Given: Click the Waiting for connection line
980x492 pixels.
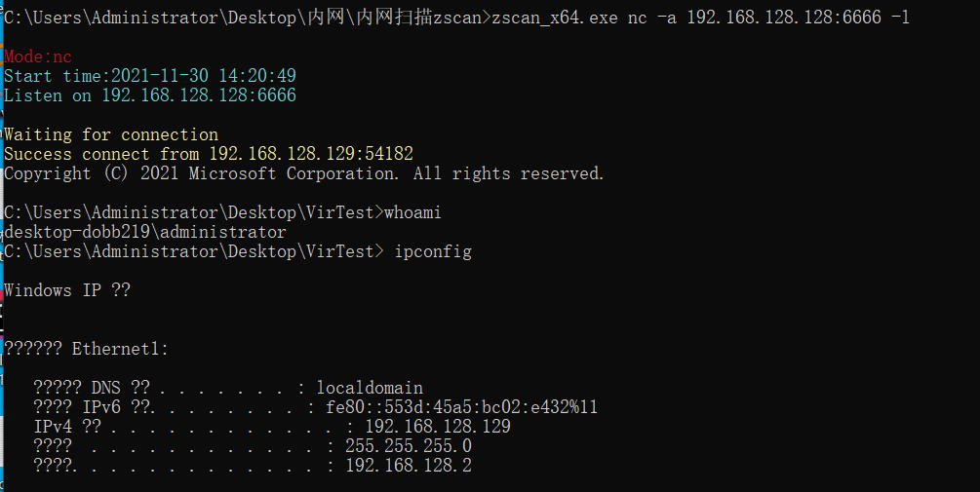Looking at the screenshot, I should 111,134.
